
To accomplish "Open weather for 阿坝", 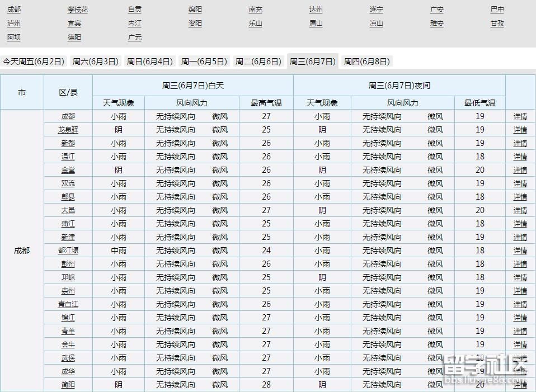I will [x=13, y=37].
